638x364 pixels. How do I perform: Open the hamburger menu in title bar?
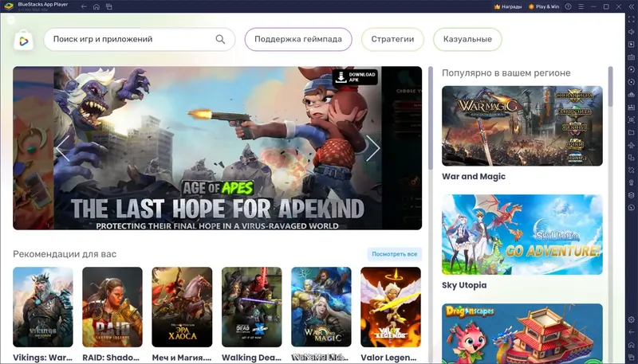tap(581, 6)
